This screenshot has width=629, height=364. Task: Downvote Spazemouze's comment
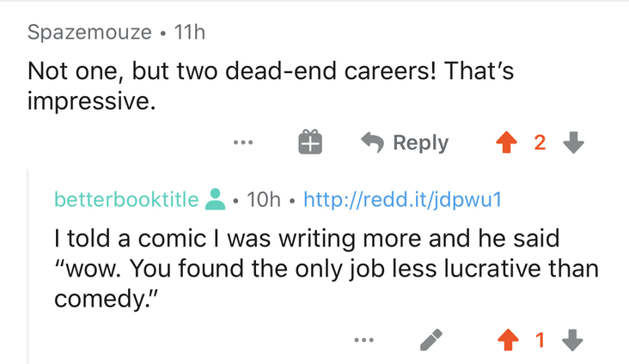[x=573, y=143]
